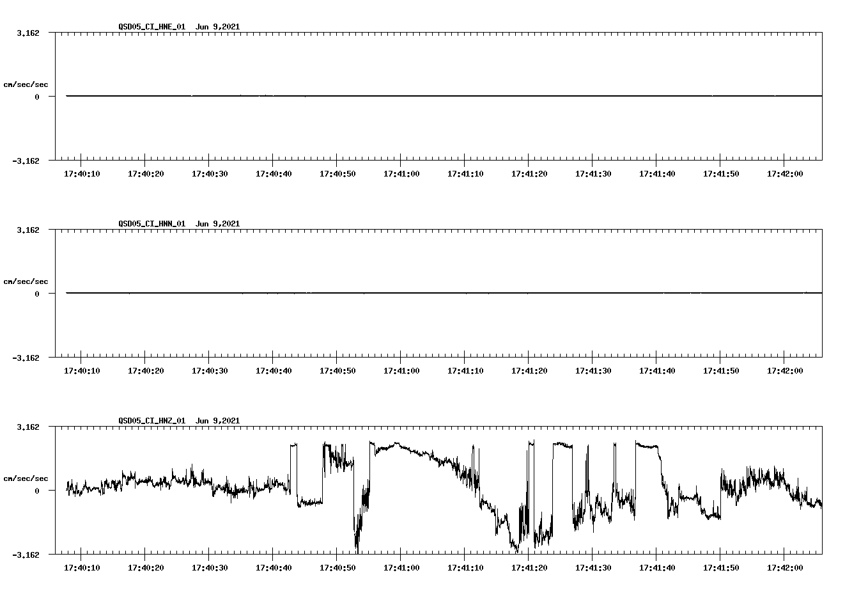Click the cm/sec/sec unit label on HNE plot
The width and height of the screenshot is (868, 591).
(x=26, y=84)
